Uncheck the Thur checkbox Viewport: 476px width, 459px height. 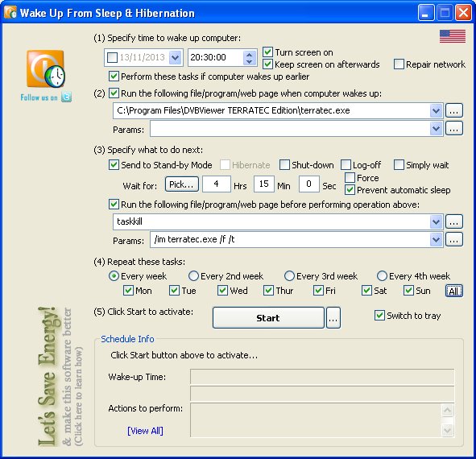click(268, 291)
